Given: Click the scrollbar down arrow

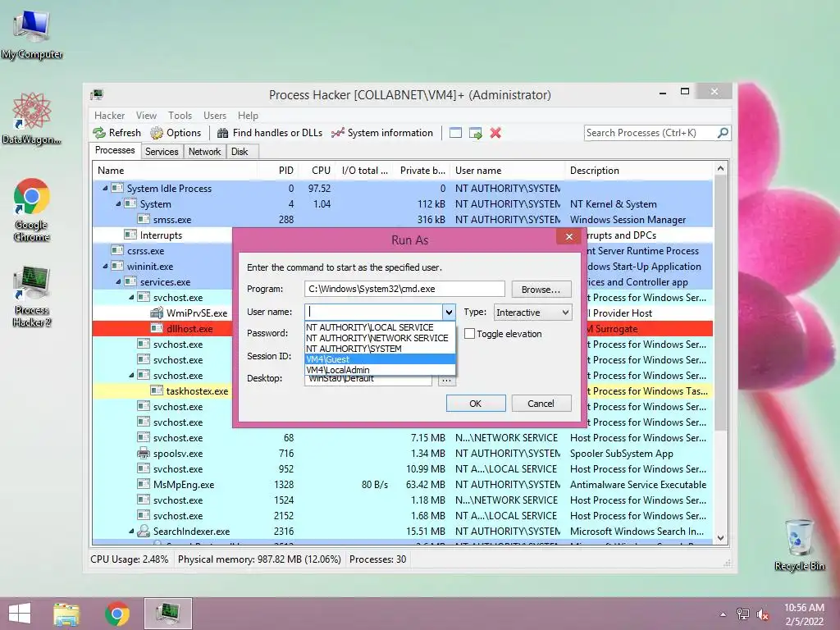Looking at the screenshot, I should [720, 538].
